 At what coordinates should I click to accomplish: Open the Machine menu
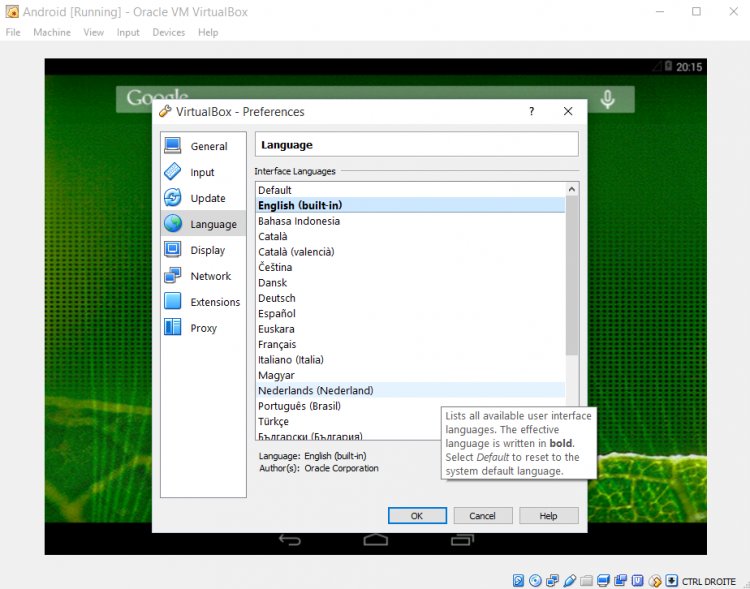tap(52, 32)
